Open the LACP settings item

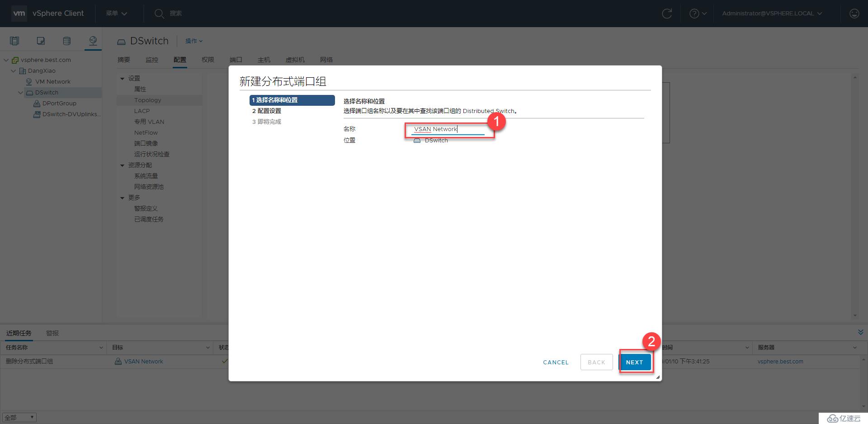pyautogui.click(x=142, y=111)
